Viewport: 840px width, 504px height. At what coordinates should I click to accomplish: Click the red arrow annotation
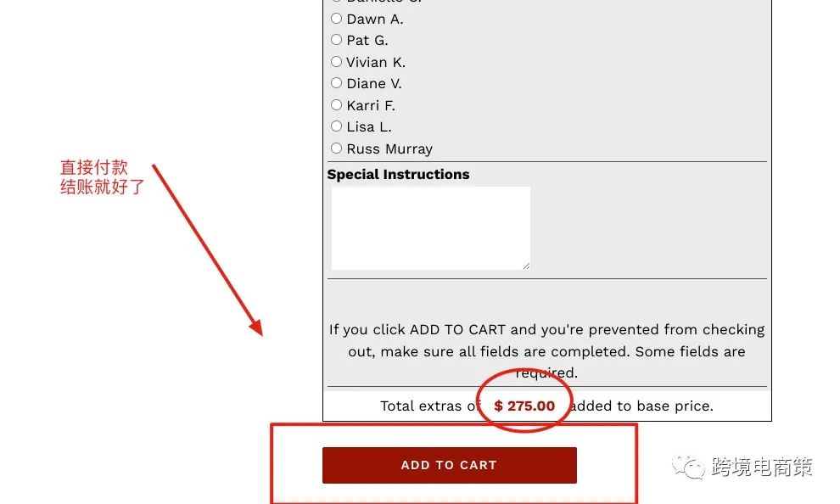coord(206,248)
